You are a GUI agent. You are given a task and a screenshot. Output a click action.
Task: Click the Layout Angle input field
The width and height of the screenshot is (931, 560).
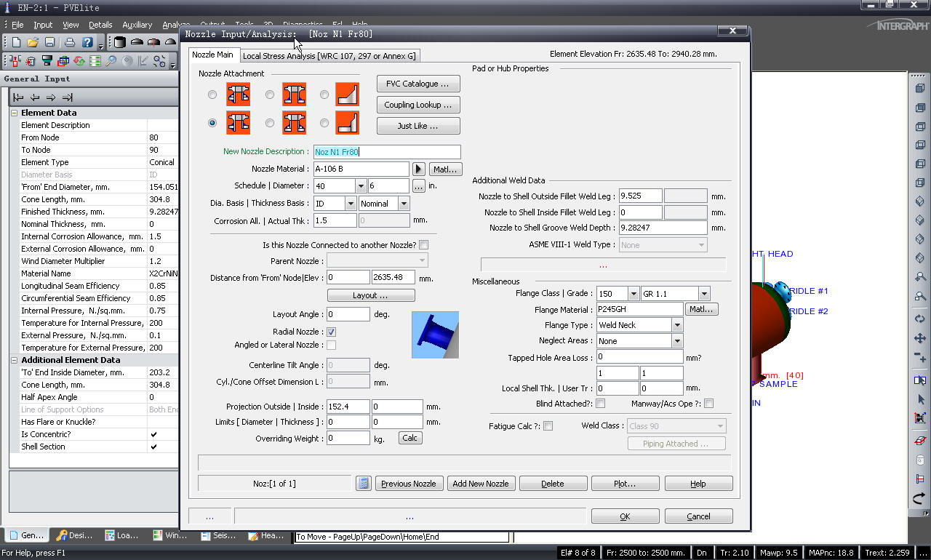pyautogui.click(x=348, y=314)
